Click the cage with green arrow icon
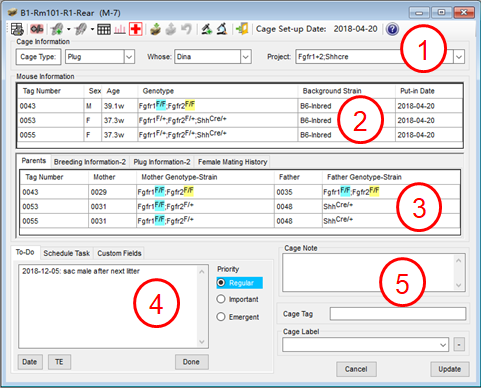This screenshot has height=389, width=481. [155, 29]
